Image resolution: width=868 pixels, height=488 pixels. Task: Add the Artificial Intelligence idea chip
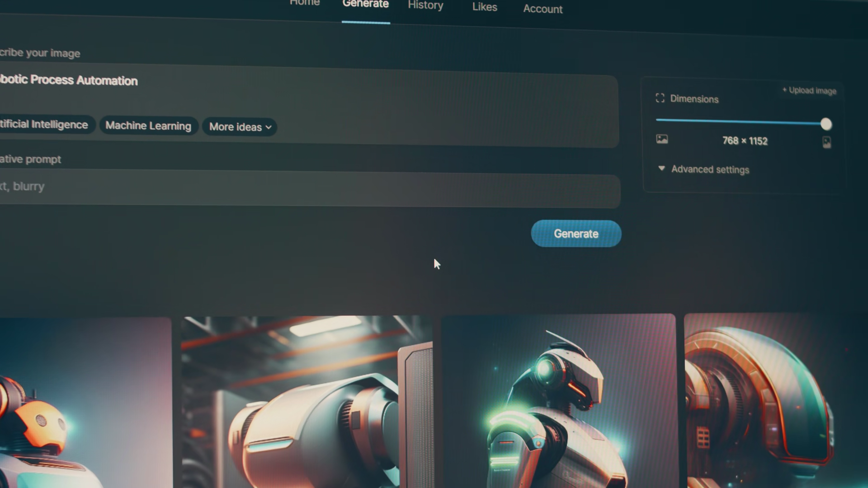tap(44, 125)
